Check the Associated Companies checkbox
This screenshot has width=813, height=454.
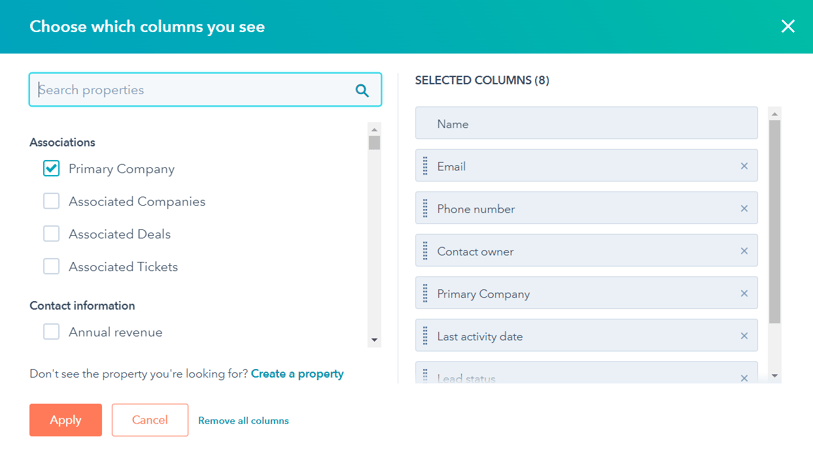[51, 201]
